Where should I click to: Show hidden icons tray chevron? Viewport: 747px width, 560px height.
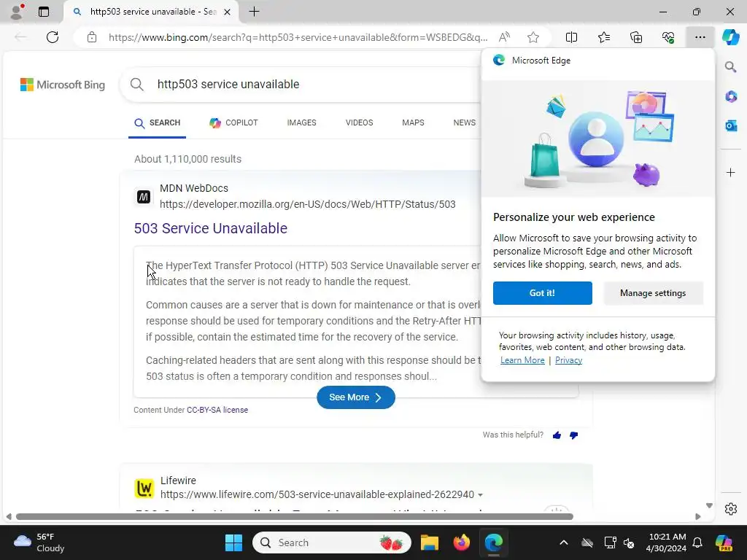coord(564,542)
